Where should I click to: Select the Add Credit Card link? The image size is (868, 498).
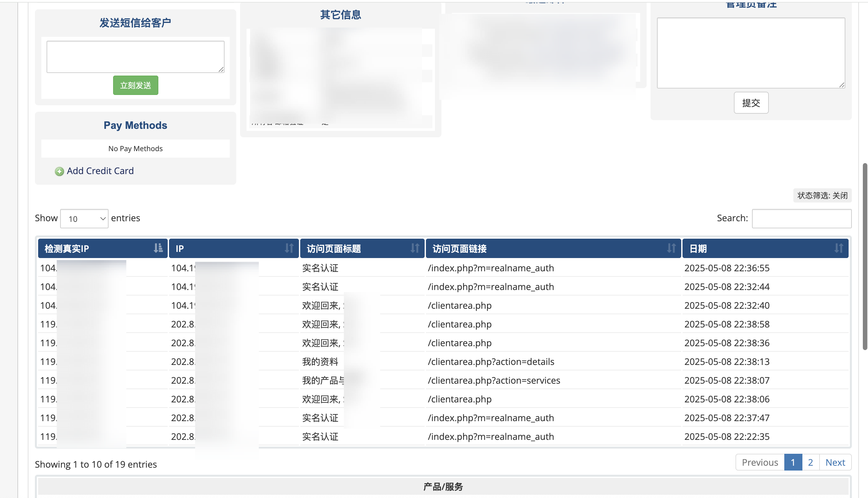pyautogui.click(x=100, y=171)
